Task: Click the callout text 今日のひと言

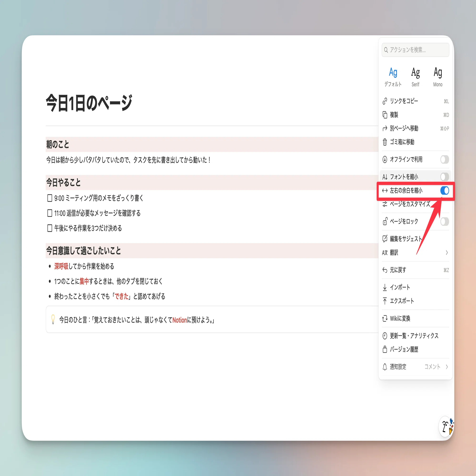Action: 137,320
